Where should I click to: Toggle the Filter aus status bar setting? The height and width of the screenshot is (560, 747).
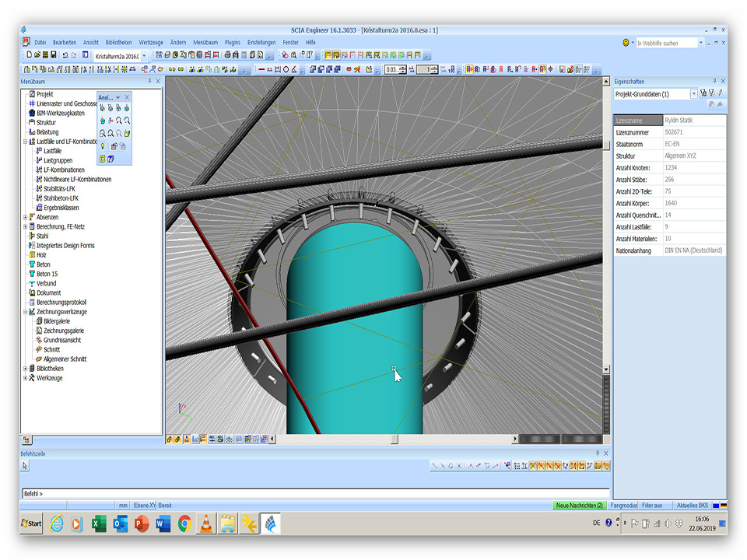[652, 506]
